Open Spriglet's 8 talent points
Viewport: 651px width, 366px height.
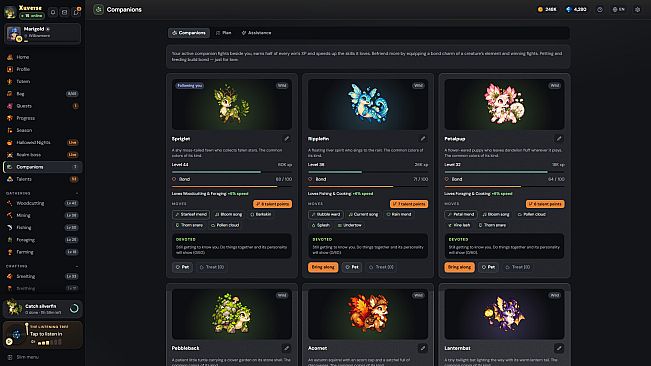(272, 204)
